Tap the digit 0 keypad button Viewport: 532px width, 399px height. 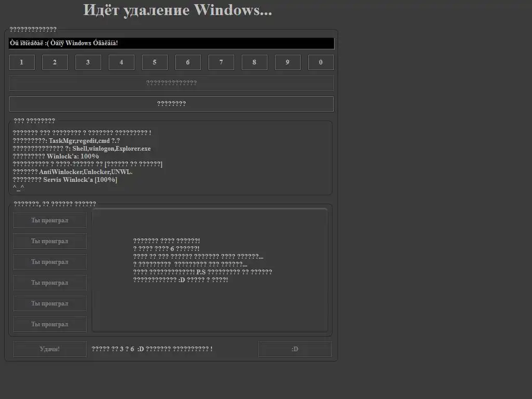[321, 62]
